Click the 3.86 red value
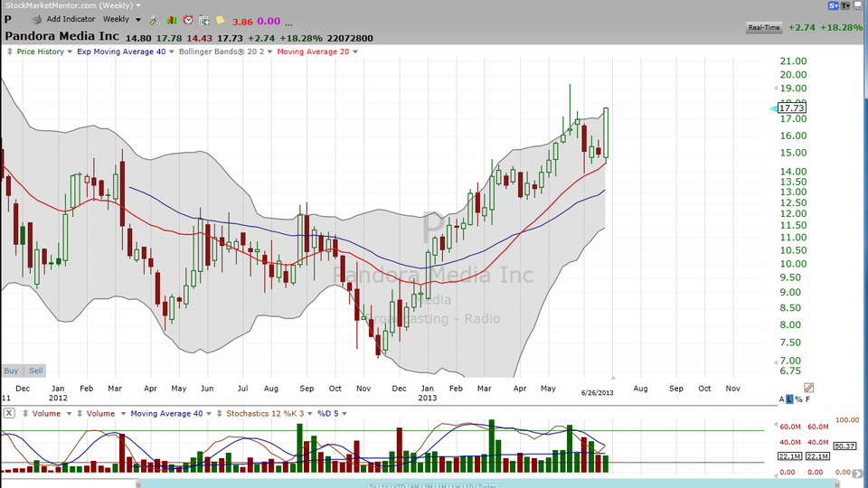868x488 pixels. (242, 22)
